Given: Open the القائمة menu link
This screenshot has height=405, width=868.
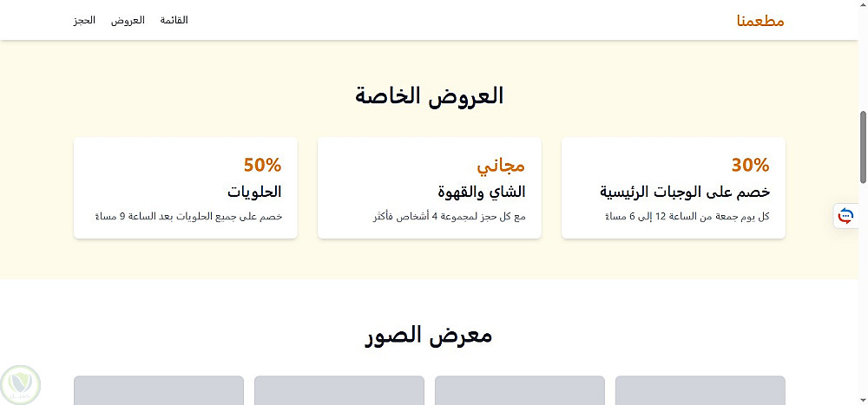Looking at the screenshot, I should point(174,20).
